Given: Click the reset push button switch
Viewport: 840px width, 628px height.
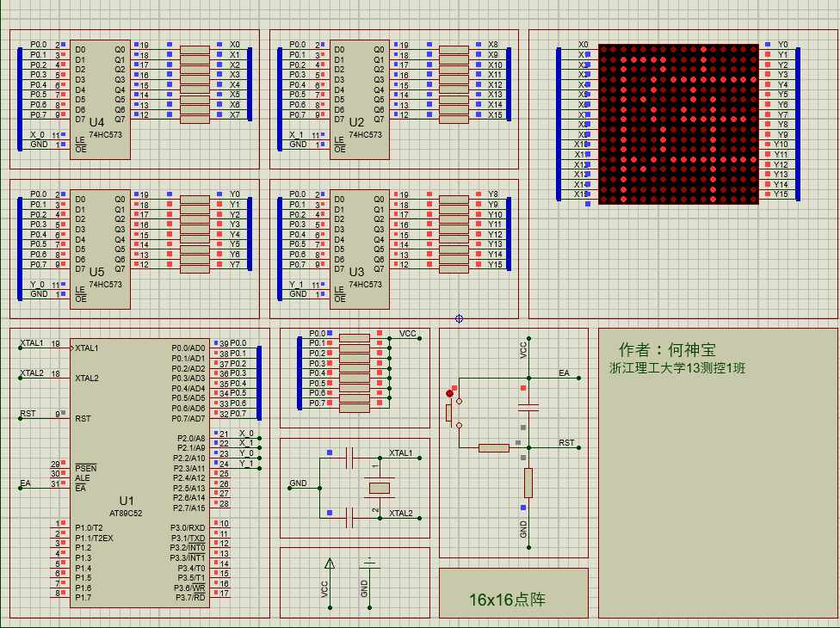Looking at the screenshot, I should [x=452, y=412].
